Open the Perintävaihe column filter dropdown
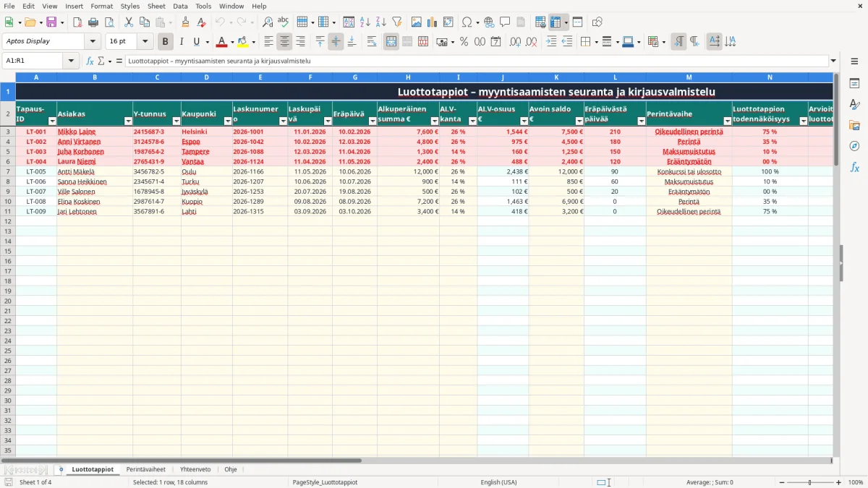This screenshot has width=868, height=488. click(x=726, y=121)
